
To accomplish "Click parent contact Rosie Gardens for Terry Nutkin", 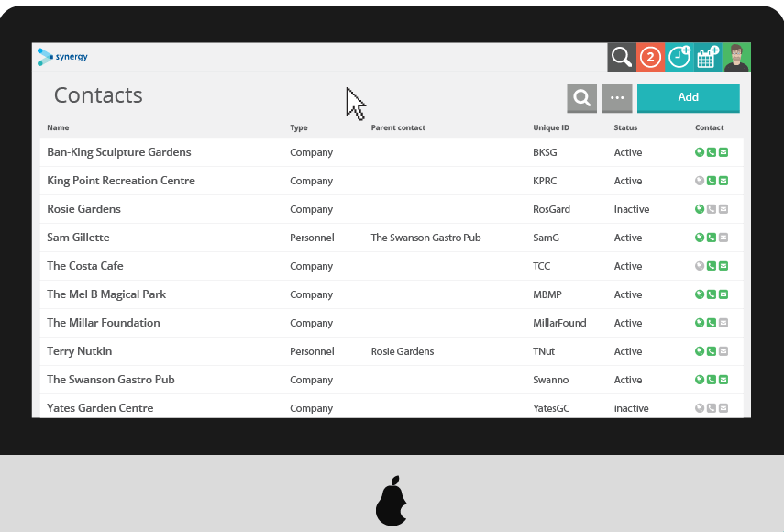I will pos(402,351).
